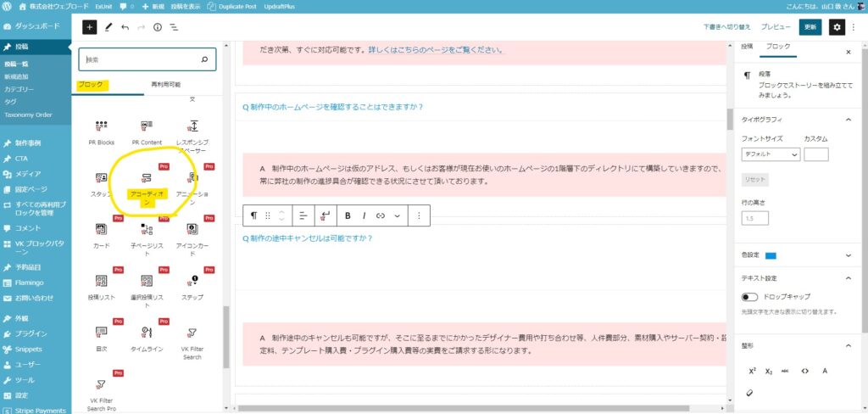The height and width of the screenshot is (414, 868).
Task: Click the highlighter marker icon
Action: tap(749, 391)
